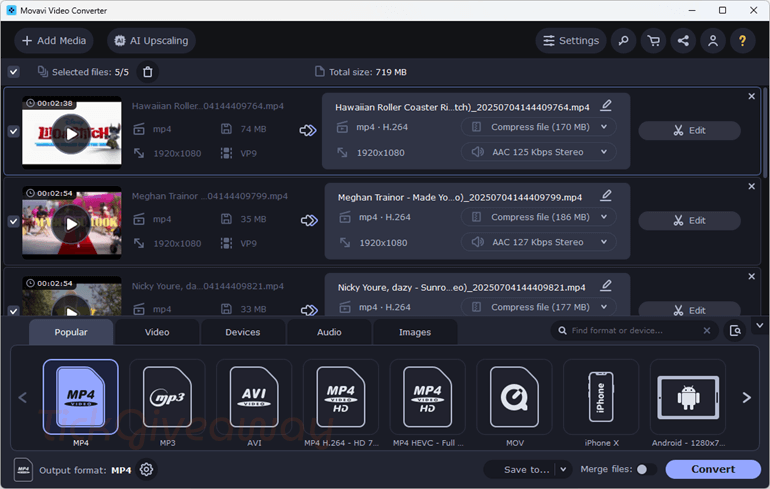Remove Meghan Trainor file with X
Viewport: 770px width, 489px height.
[x=751, y=186]
